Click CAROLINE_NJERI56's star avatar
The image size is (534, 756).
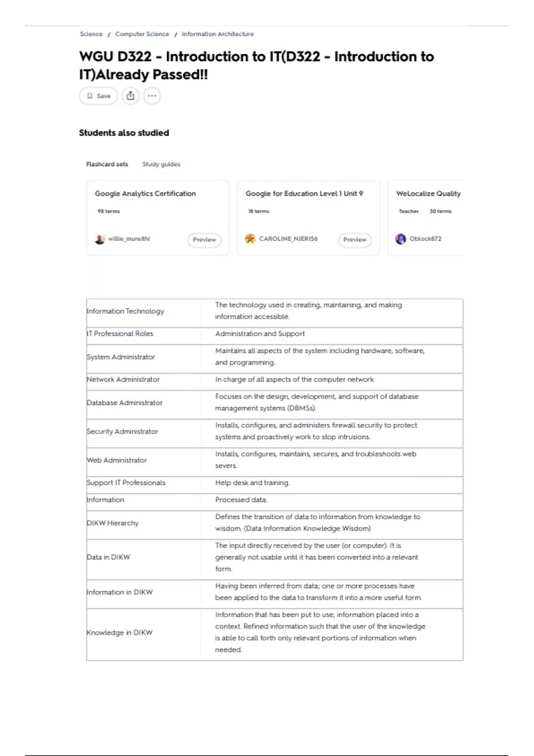click(x=250, y=239)
